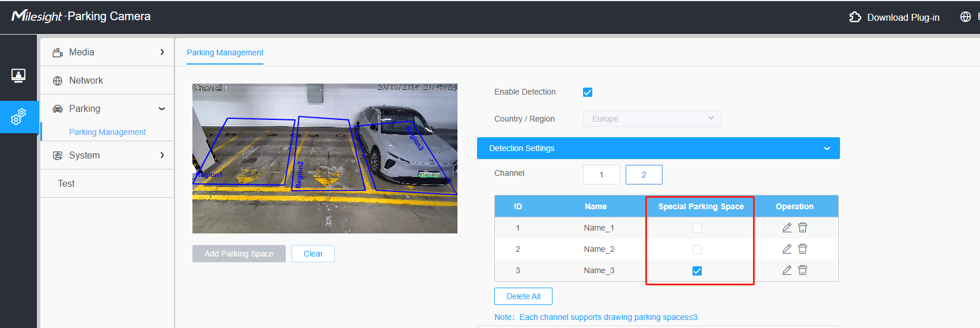Click the Download Plug-in link
The width and height of the screenshot is (980, 328).
click(903, 17)
